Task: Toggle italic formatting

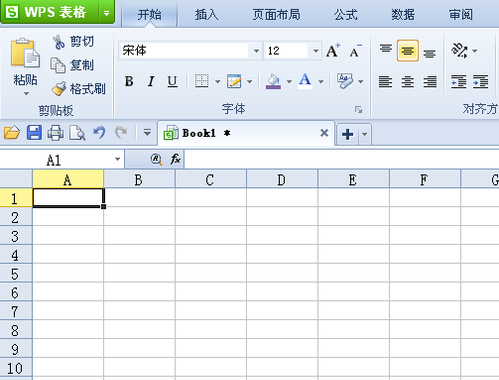Action: point(151,81)
